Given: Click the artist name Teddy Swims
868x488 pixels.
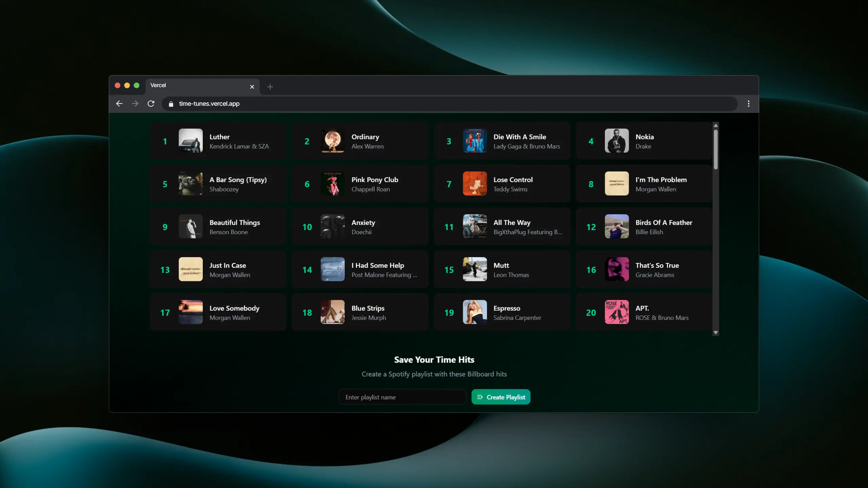Looking at the screenshot, I should (510, 189).
